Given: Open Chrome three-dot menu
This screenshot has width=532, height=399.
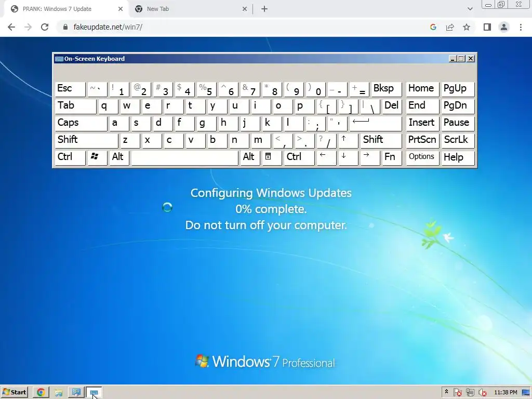Looking at the screenshot, I should click(521, 27).
